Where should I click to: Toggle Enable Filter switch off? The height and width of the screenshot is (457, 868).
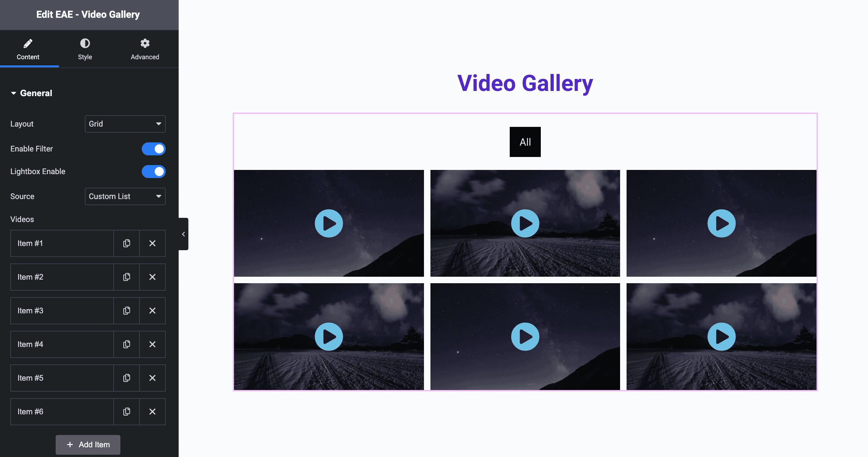point(154,149)
